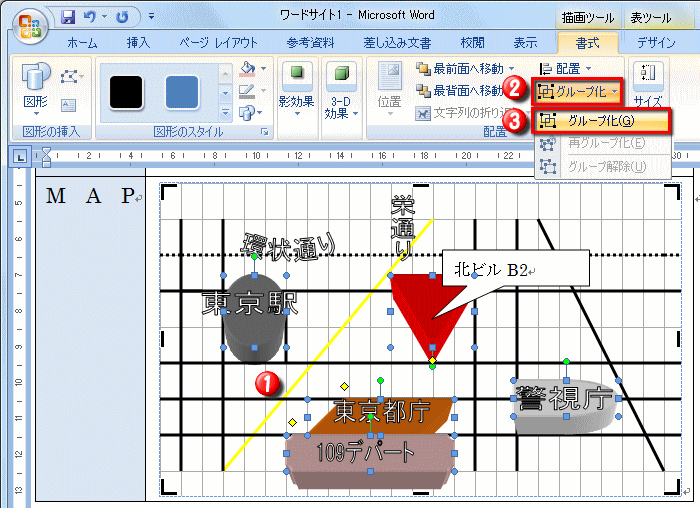Click 最背面へ移動 send to back

pyautogui.click(x=460, y=91)
